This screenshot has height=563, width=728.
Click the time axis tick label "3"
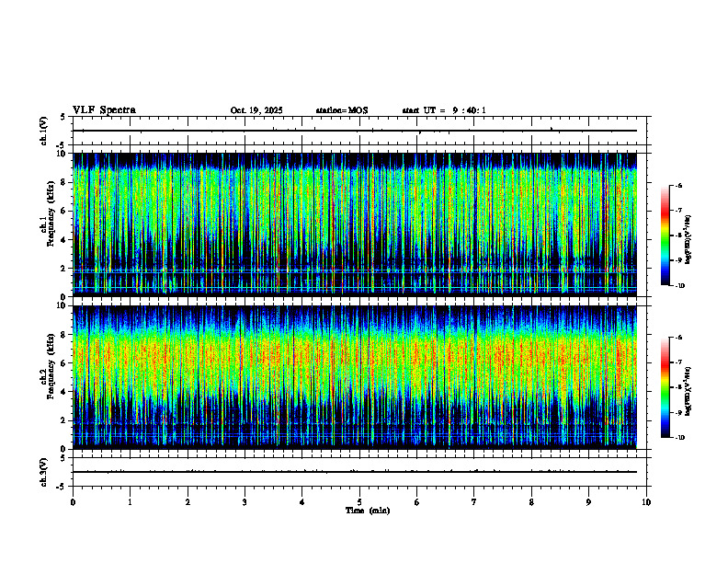[x=245, y=502]
